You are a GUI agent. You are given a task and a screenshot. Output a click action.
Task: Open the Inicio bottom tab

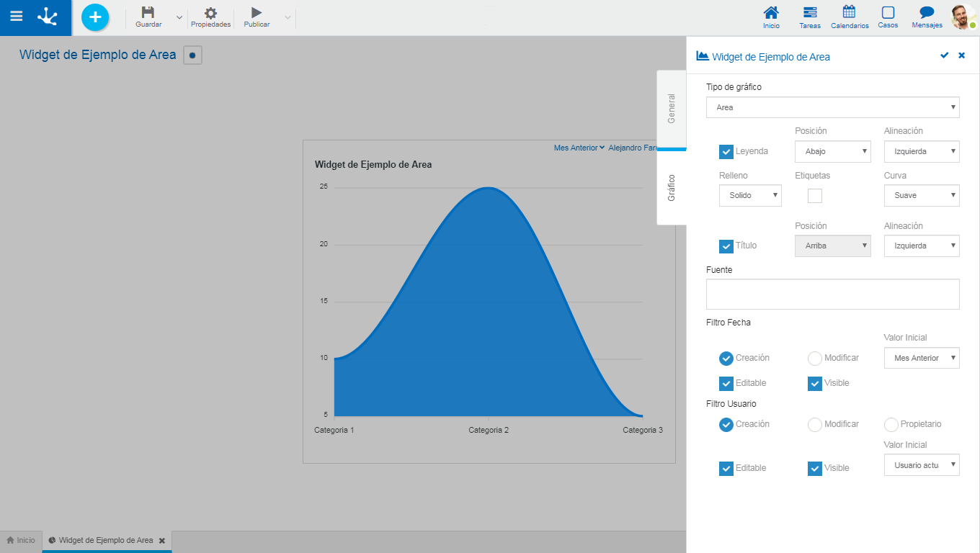tap(21, 540)
